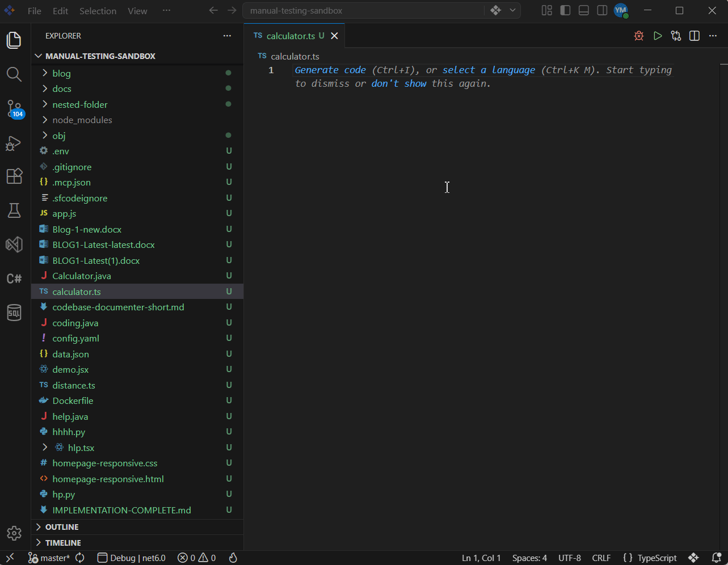
Task: Open the remote window indicator
Action: tap(10, 558)
